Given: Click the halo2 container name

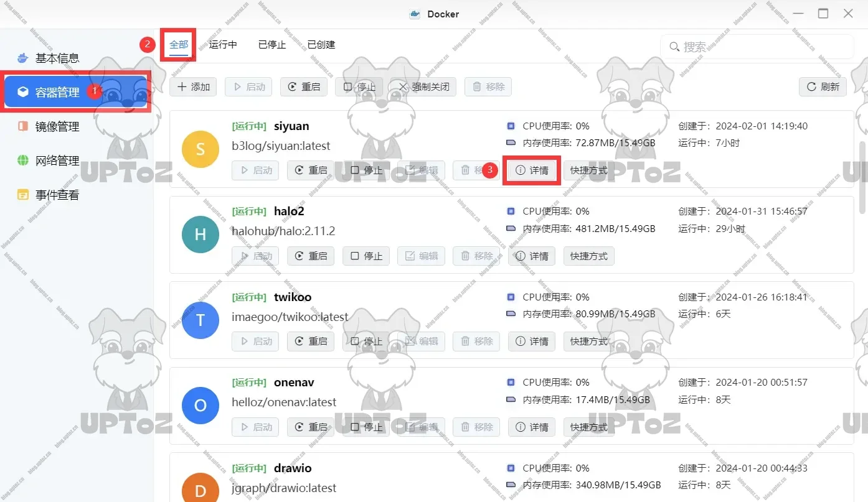Looking at the screenshot, I should (289, 211).
